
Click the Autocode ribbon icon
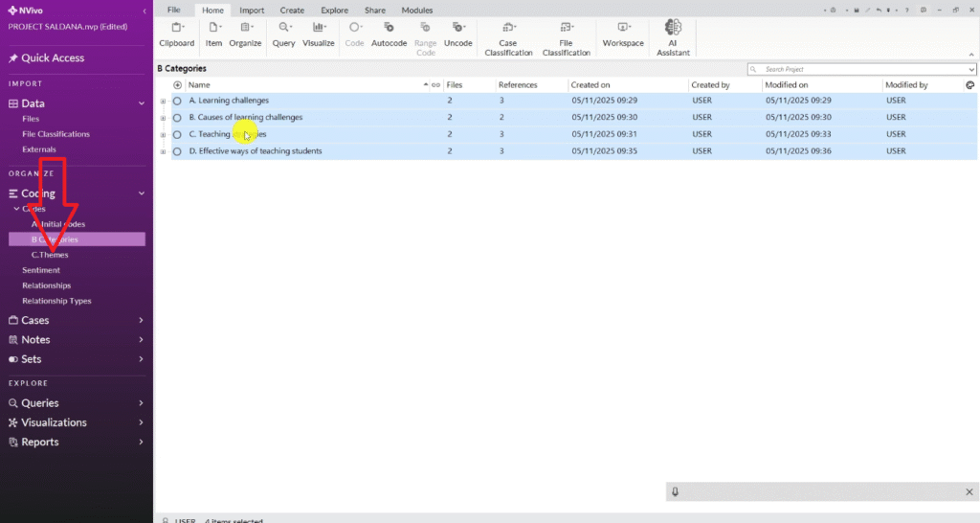tap(389, 34)
